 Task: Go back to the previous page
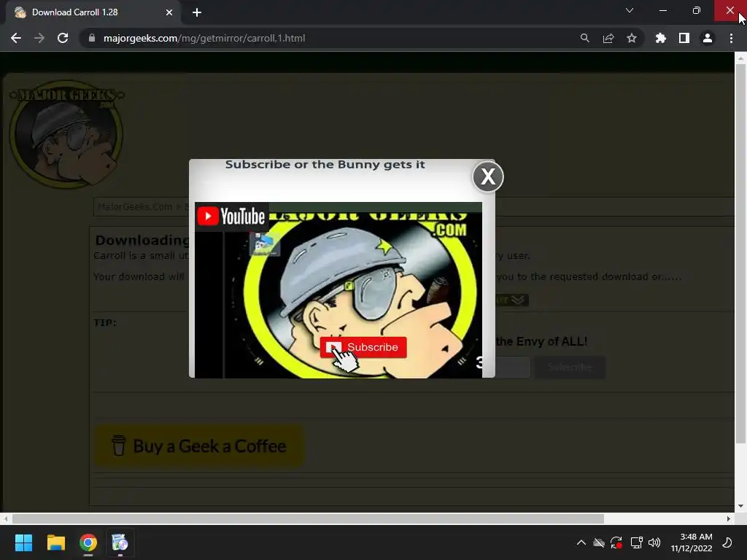[x=16, y=38]
